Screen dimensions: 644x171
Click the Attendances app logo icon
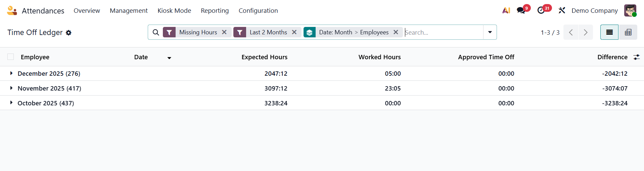point(12,11)
